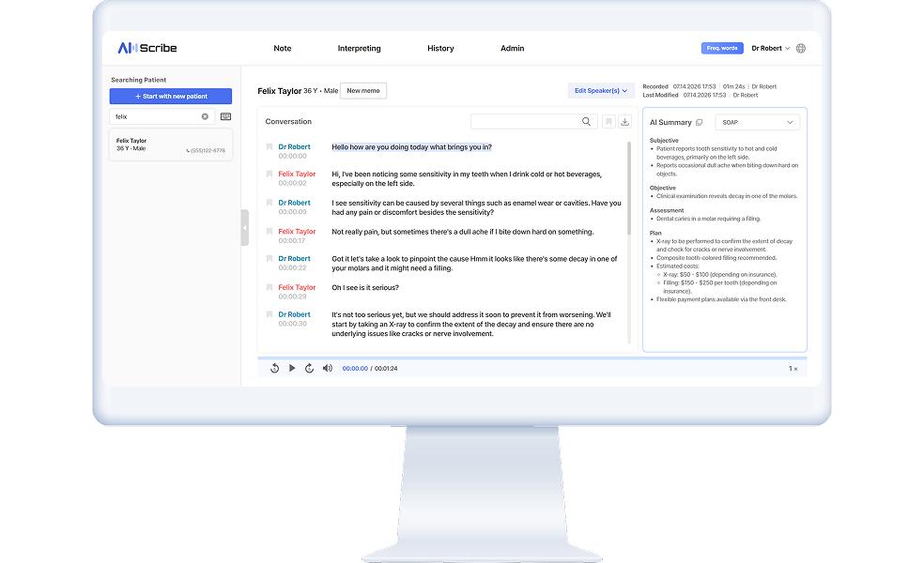The image size is (924, 563).
Task: Click the conversation download icon
Action: [x=624, y=121]
